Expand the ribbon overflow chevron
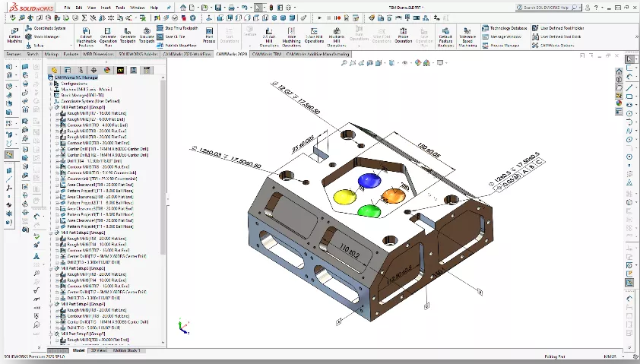Screen dimensions: 640x364 click(x=636, y=36)
